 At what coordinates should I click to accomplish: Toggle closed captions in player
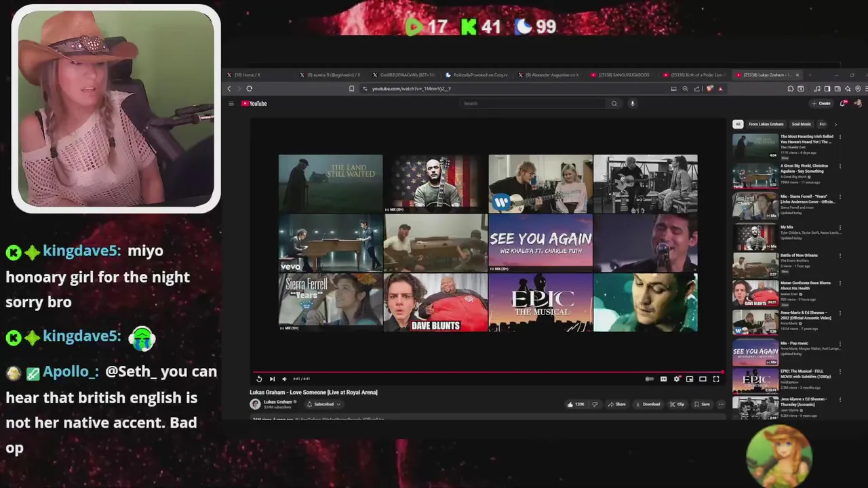pyautogui.click(x=663, y=379)
